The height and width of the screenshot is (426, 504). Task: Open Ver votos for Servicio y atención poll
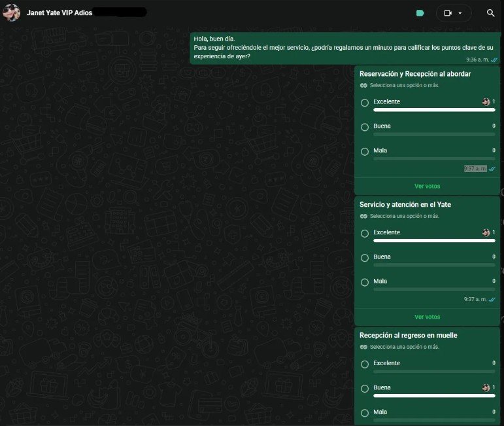(x=427, y=317)
